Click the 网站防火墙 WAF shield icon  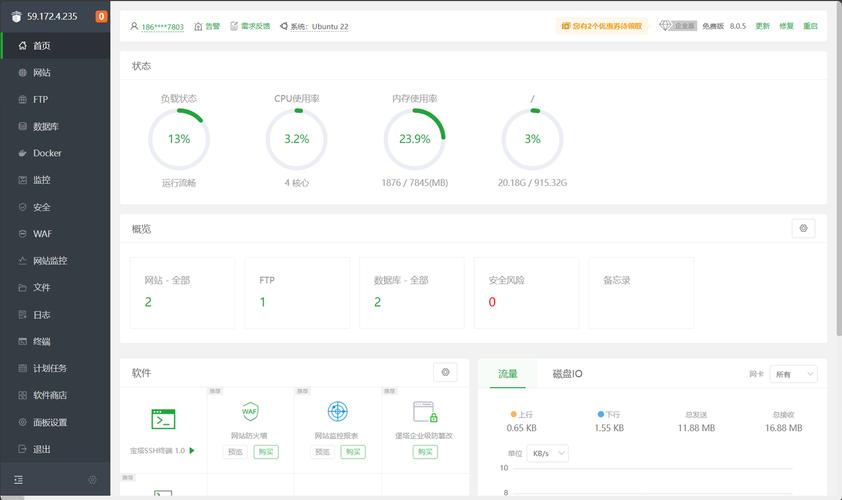[250, 412]
